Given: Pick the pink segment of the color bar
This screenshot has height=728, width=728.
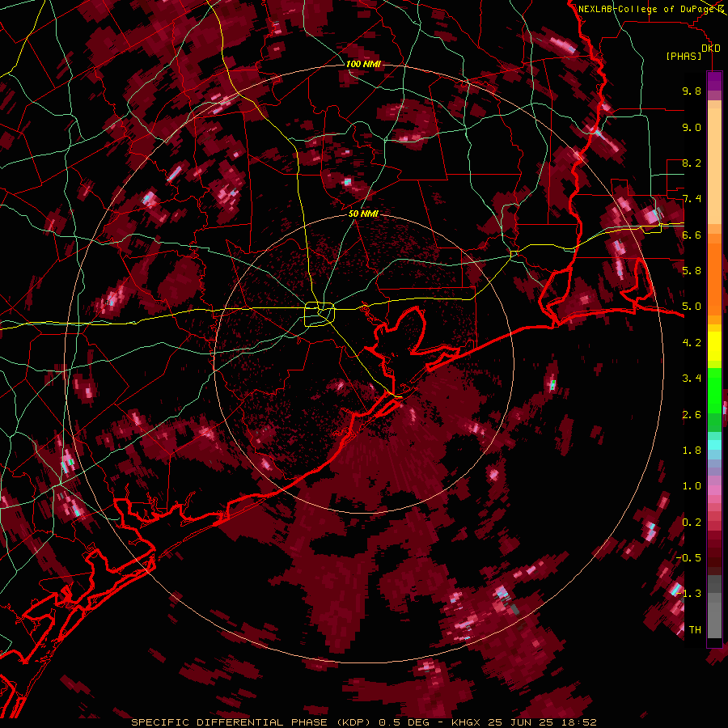Looking at the screenshot, I should (x=714, y=489).
